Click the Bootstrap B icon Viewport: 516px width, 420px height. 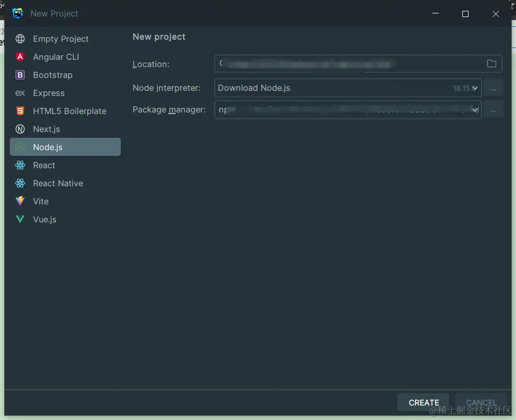[20, 75]
